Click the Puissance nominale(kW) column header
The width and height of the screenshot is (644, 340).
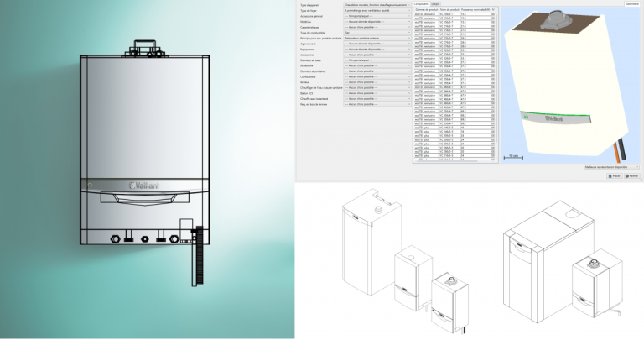[x=475, y=9]
